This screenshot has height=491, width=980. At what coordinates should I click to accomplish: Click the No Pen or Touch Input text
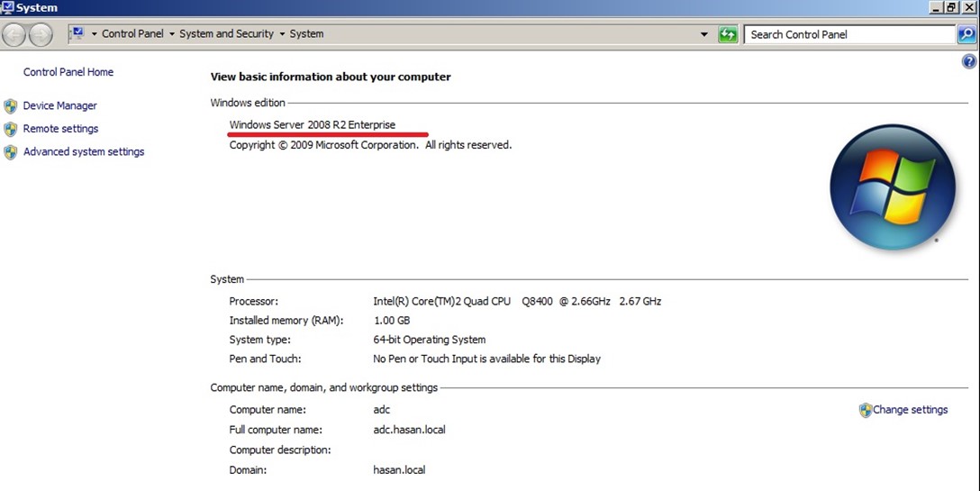487,359
